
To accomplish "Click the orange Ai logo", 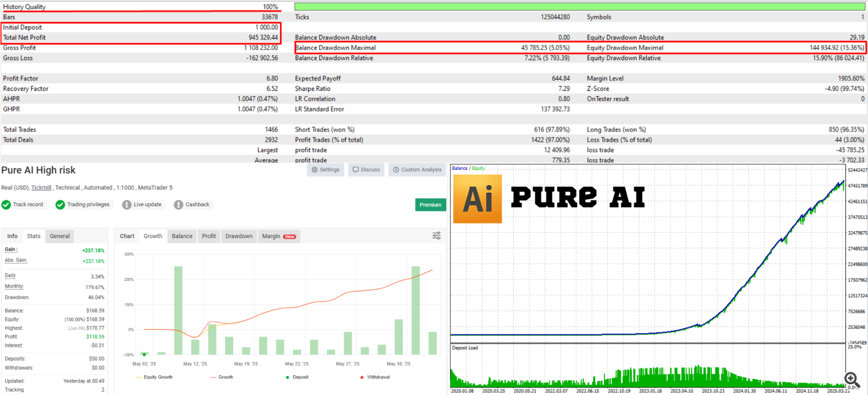I will (x=477, y=199).
